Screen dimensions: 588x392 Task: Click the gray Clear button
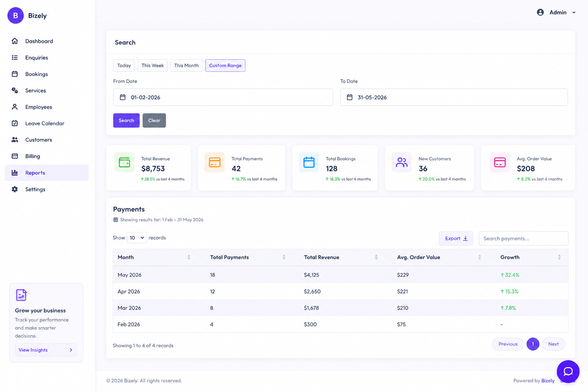(x=154, y=121)
